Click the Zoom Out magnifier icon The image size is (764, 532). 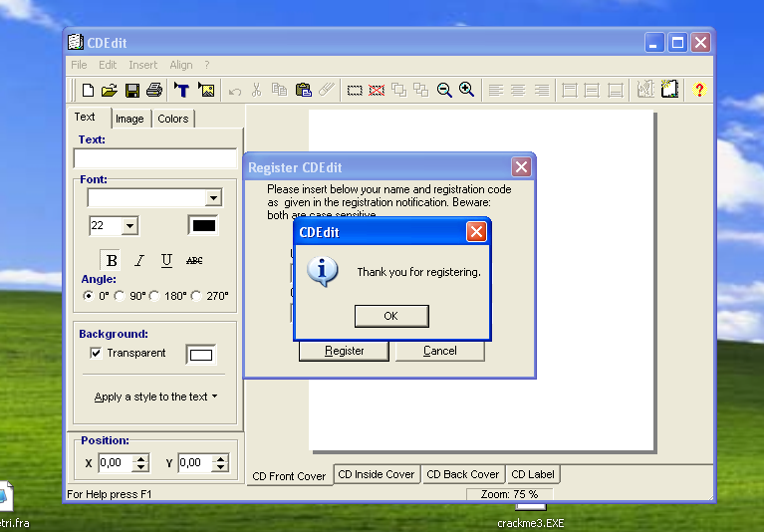pos(444,91)
